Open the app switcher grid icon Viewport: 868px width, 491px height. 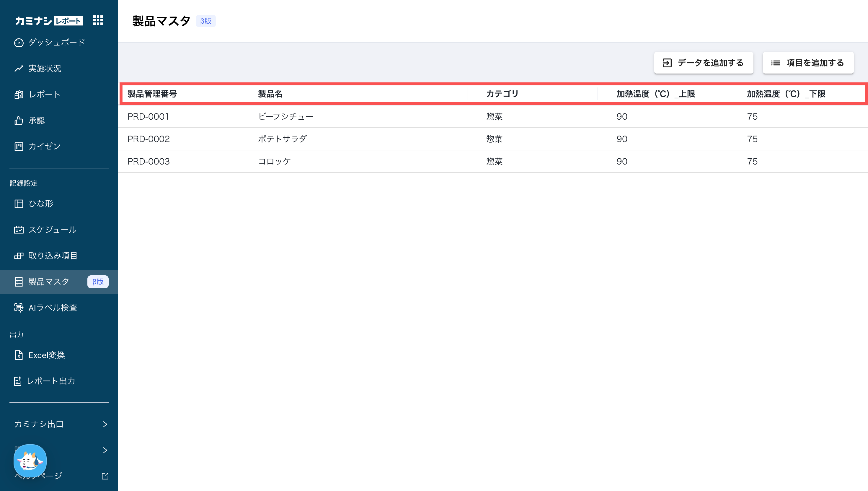click(98, 20)
